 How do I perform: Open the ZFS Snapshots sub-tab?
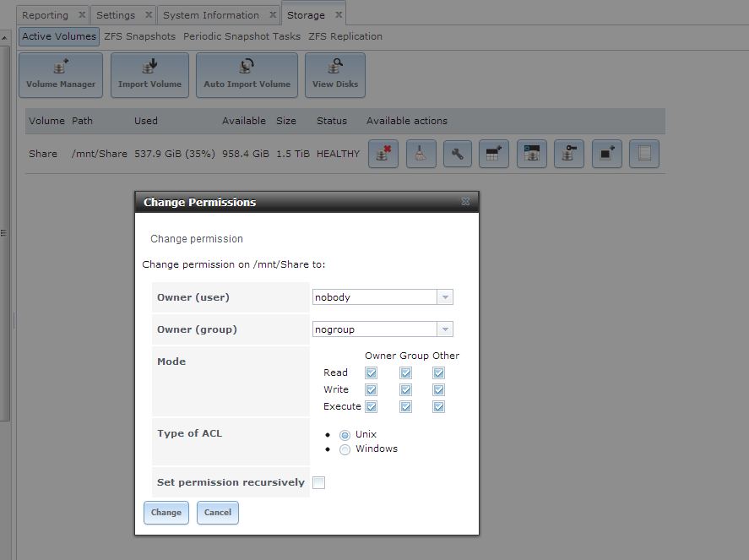coord(139,36)
